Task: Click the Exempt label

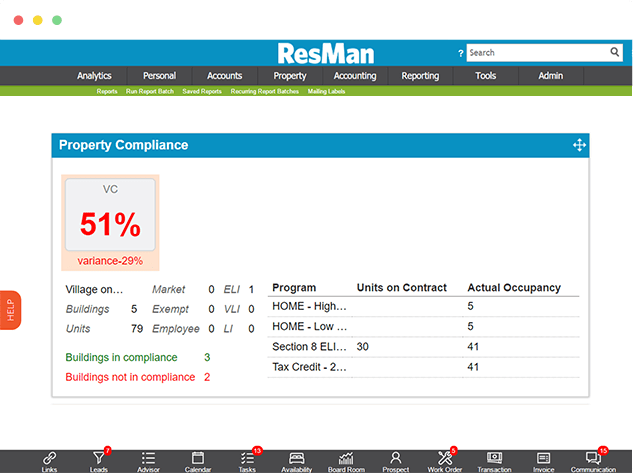Action: pos(170,309)
